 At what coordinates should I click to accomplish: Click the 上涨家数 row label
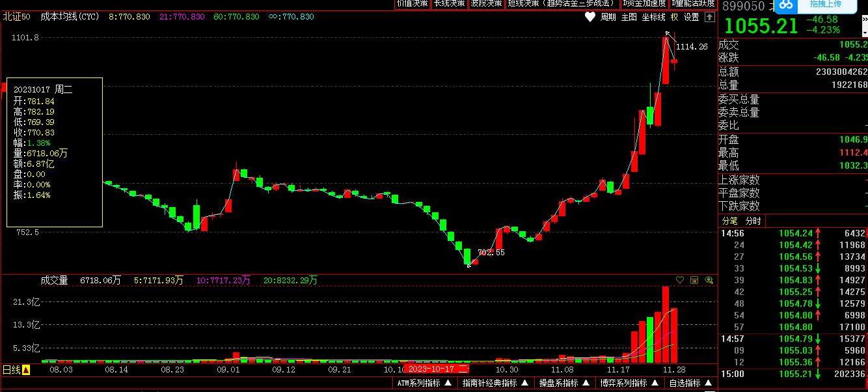(x=739, y=180)
